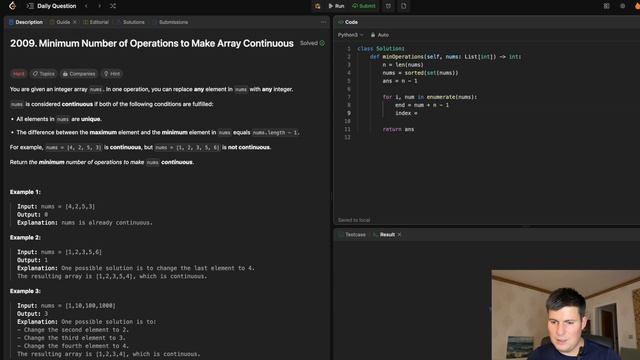Toggle the Auto lock setting
This screenshot has width=640, height=360.
click(x=380, y=35)
